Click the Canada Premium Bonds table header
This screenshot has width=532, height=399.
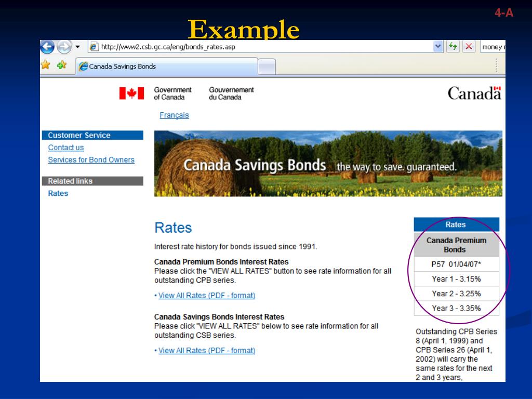[x=456, y=245]
